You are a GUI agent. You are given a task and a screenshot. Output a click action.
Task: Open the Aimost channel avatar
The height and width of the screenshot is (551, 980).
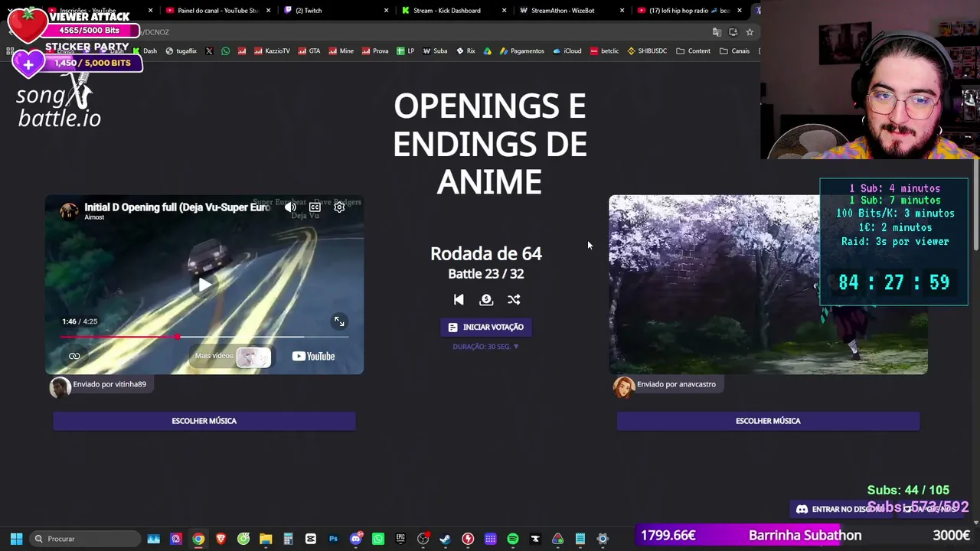tap(69, 210)
